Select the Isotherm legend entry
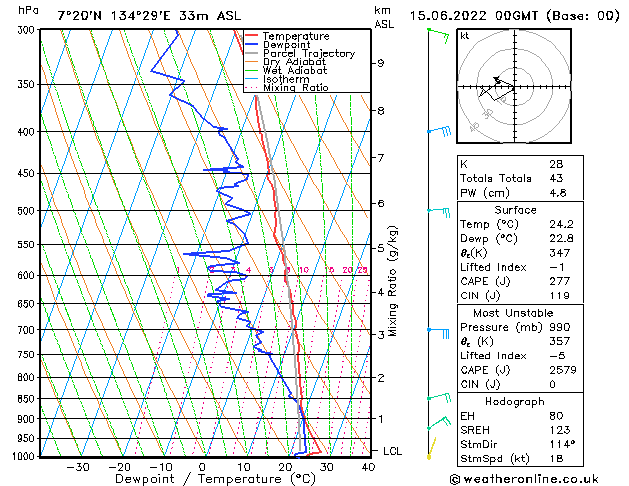 (277, 79)
